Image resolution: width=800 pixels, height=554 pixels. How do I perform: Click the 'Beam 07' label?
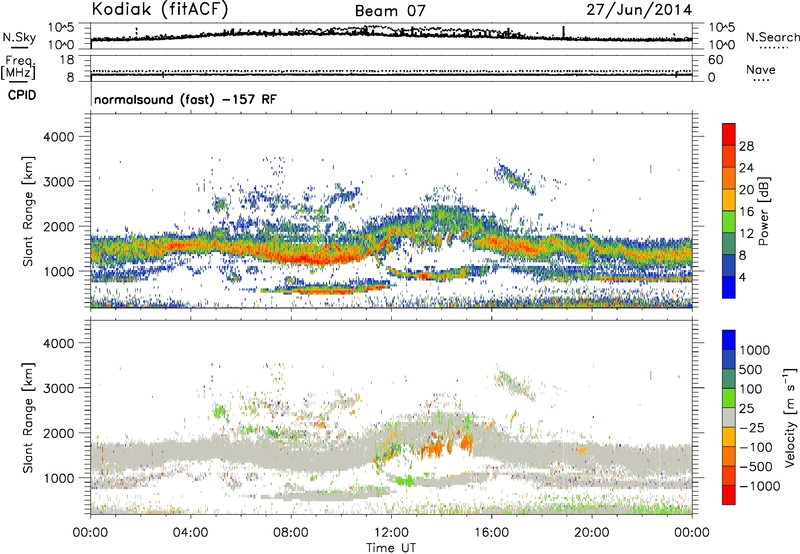point(389,11)
